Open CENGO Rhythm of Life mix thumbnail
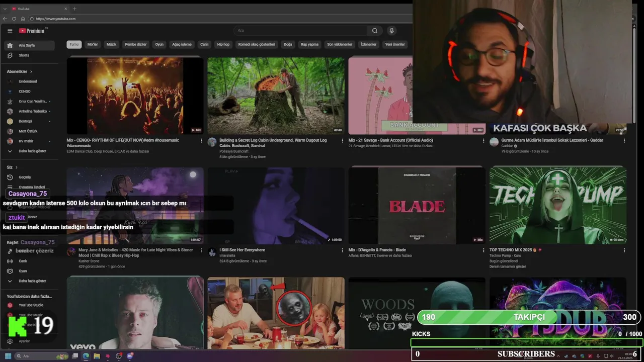 (x=135, y=96)
